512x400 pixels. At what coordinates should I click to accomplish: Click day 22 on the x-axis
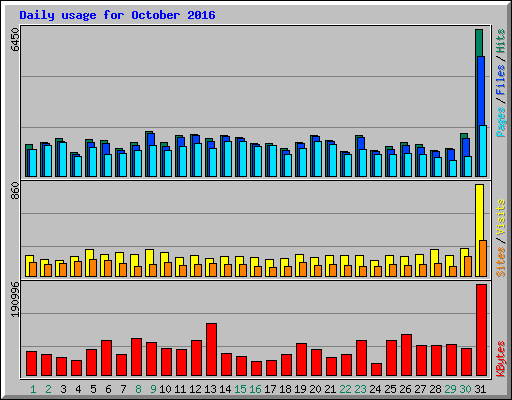[345, 389]
